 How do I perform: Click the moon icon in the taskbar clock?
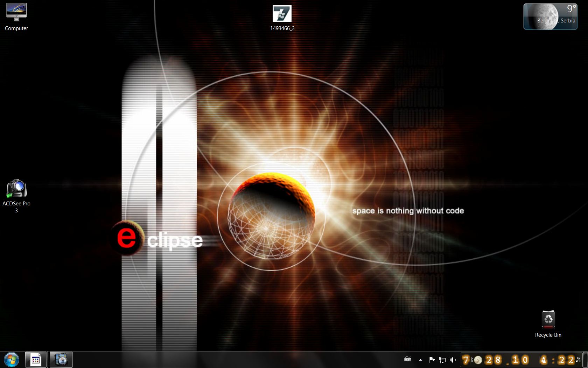pos(478,360)
